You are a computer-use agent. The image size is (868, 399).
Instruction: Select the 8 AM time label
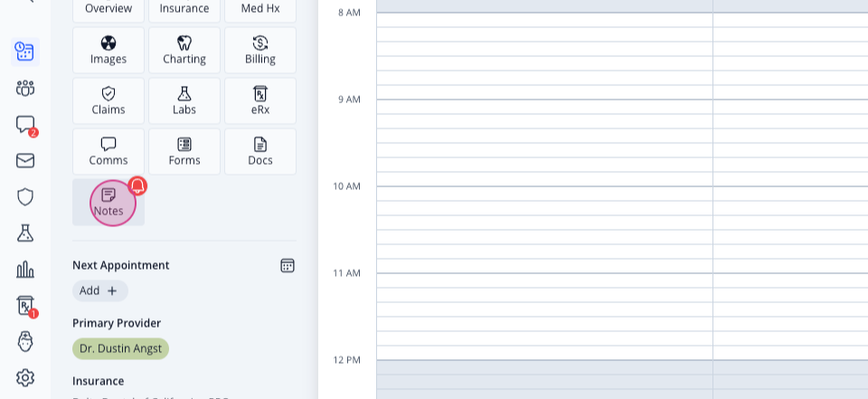click(349, 13)
